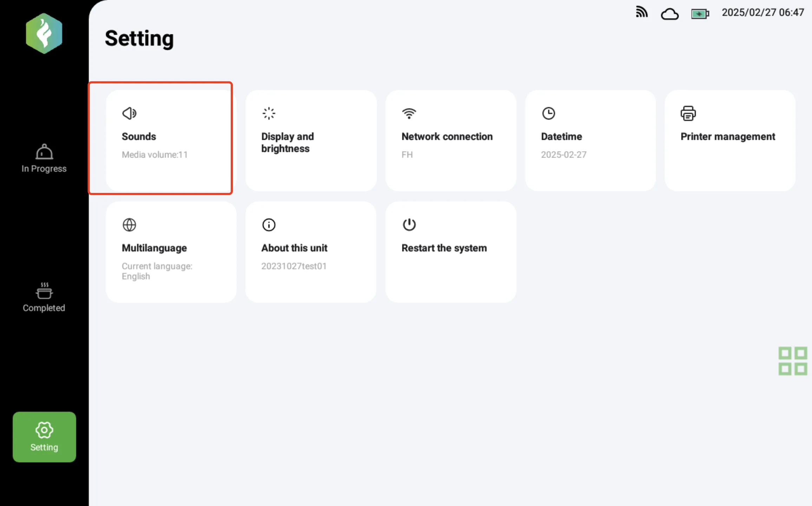Click the '2025/02/27 06:47' status bar clock
This screenshot has height=506, width=812.
(x=762, y=13)
